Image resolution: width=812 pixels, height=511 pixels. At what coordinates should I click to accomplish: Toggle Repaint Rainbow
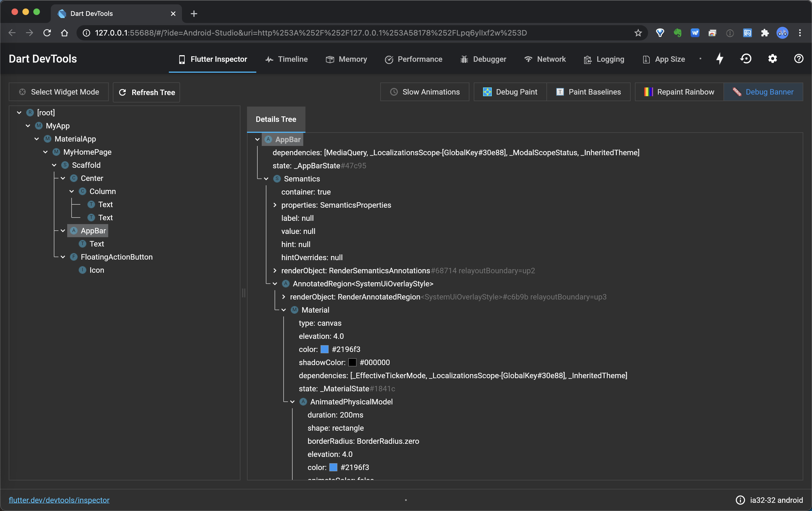tap(679, 92)
